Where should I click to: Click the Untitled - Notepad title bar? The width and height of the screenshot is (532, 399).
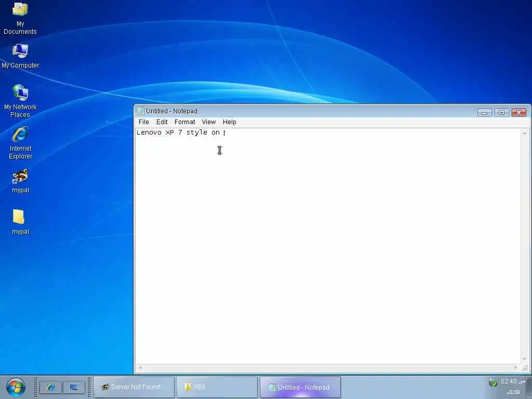click(305, 111)
